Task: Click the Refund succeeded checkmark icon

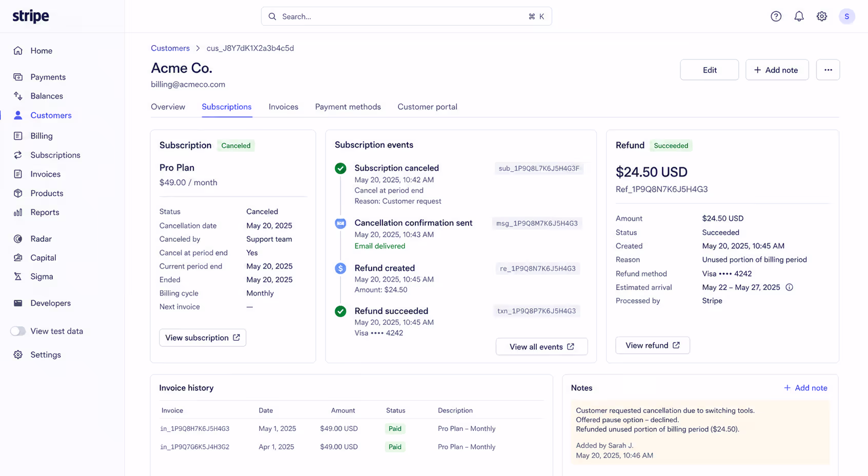Action: tap(340, 311)
